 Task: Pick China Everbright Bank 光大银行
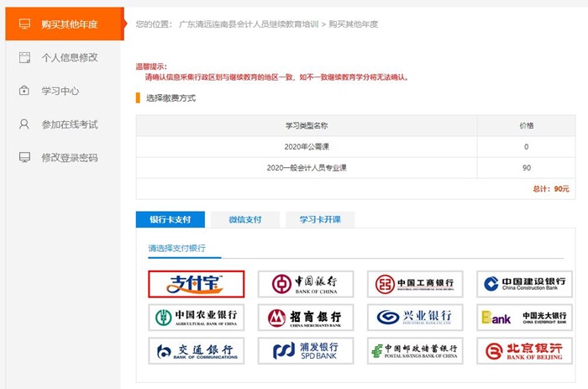point(524,318)
